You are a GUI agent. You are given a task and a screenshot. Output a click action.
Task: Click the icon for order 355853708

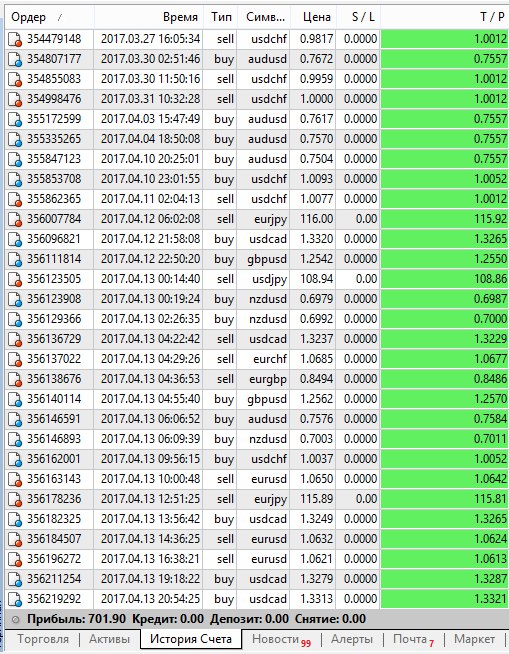pos(15,179)
